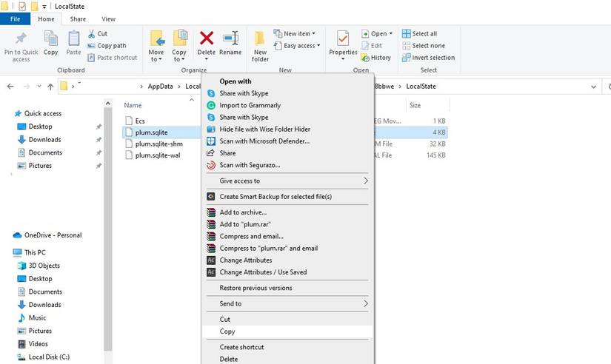Open Properties from the ribbon
Viewport: 611px width, 364px height.
[343, 38]
